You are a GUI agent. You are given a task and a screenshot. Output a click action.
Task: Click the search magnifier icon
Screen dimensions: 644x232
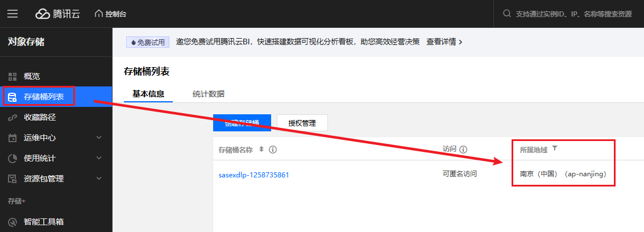pyautogui.click(x=507, y=14)
